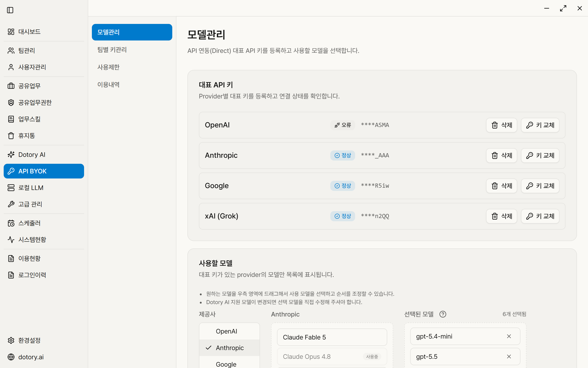Click the 선택된 모델 help question icon
The width and height of the screenshot is (588, 368).
coord(443,314)
